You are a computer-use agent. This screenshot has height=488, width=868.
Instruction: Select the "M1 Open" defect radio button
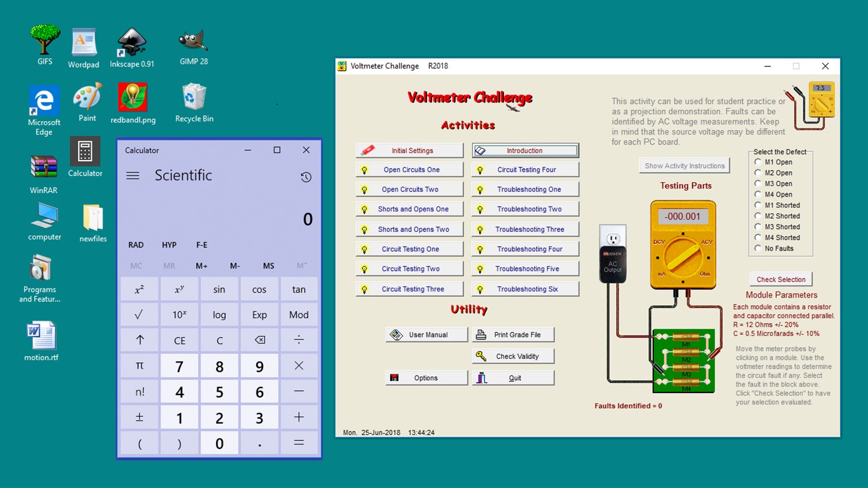(x=758, y=162)
